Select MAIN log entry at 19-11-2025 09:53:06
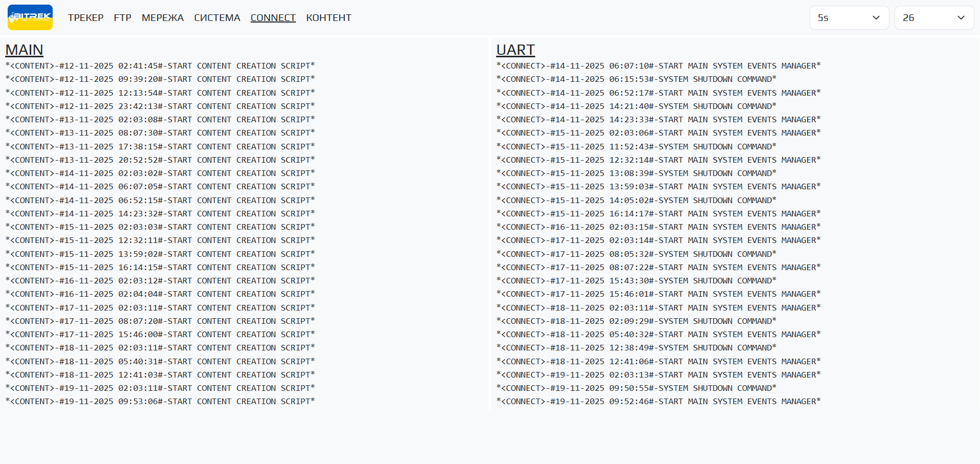The height and width of the screenshot is (464, 980). (x=160, y=402)
